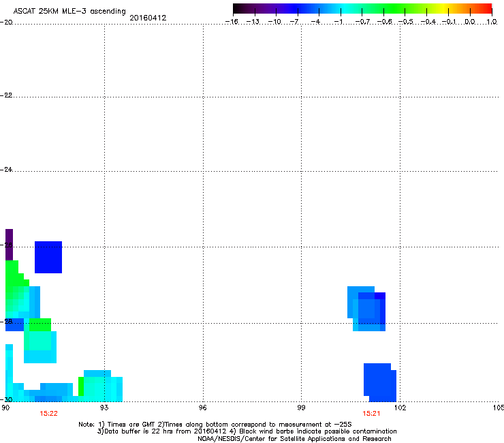Click the NOAA/NESDIS credit line

pos(294,439)
